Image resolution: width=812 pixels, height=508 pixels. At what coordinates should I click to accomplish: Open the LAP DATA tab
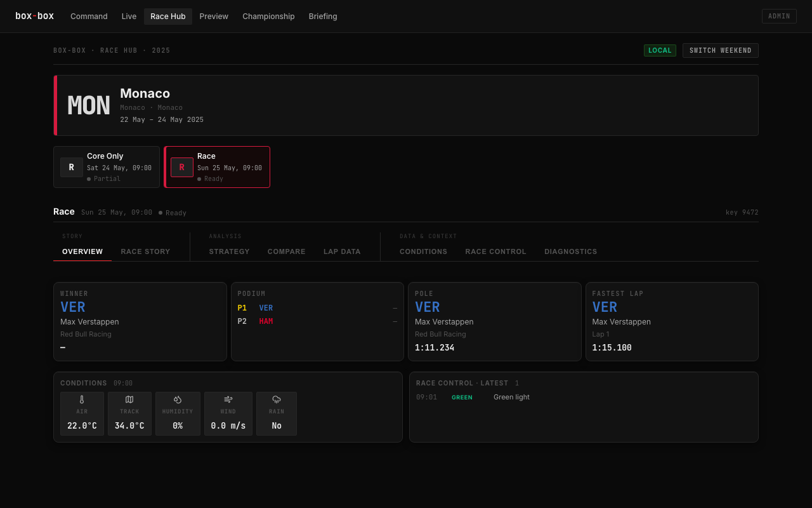(x=342, y=251)
